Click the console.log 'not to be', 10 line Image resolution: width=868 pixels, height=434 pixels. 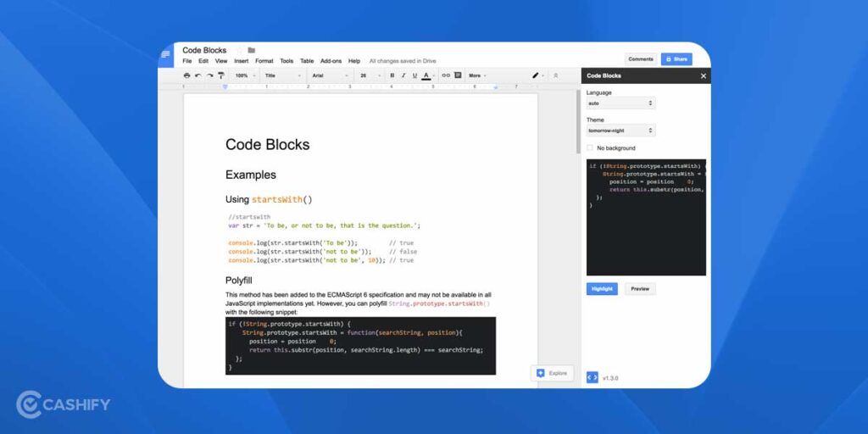coord(320,260)
